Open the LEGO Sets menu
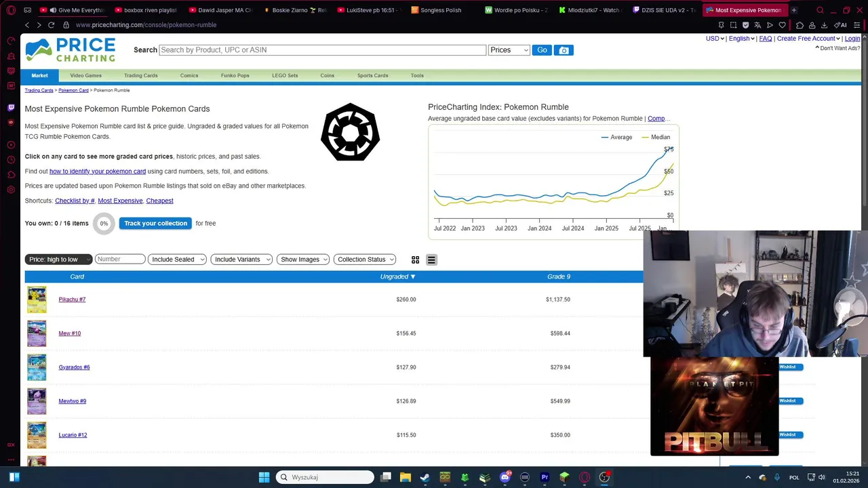The width and height of the screenshot is (868, 488). 285,76
